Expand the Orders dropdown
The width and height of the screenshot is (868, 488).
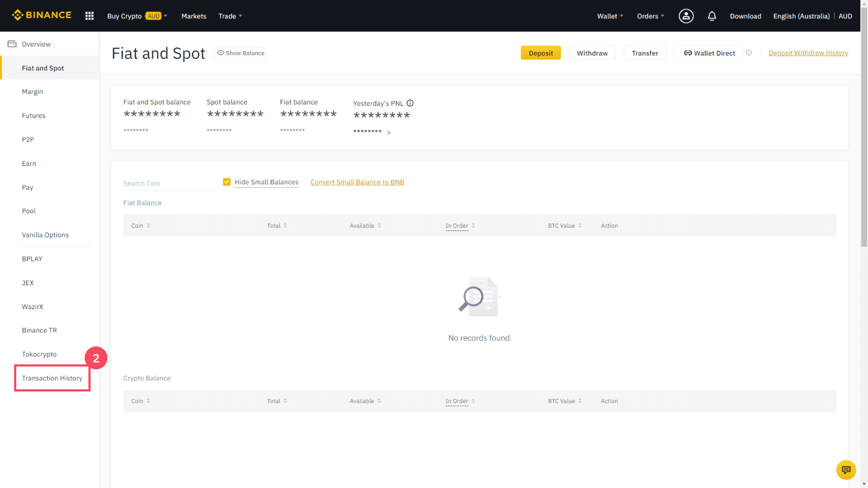click(650, 16)
